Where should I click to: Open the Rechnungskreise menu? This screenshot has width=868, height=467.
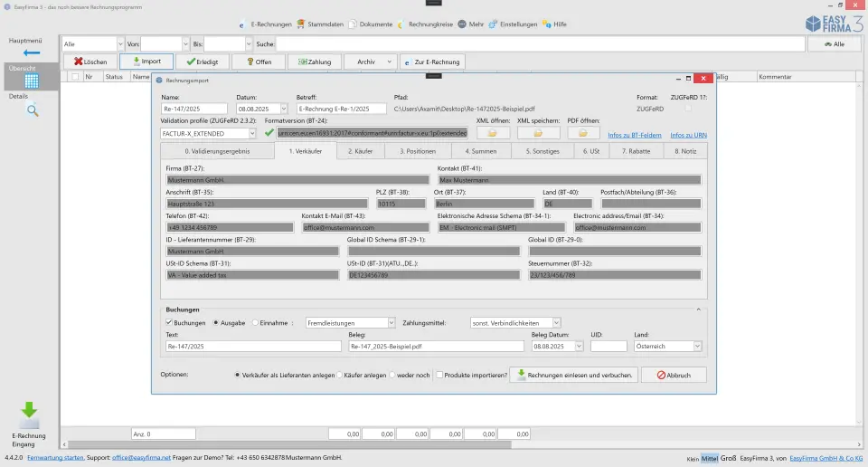[x=425, y=24]
